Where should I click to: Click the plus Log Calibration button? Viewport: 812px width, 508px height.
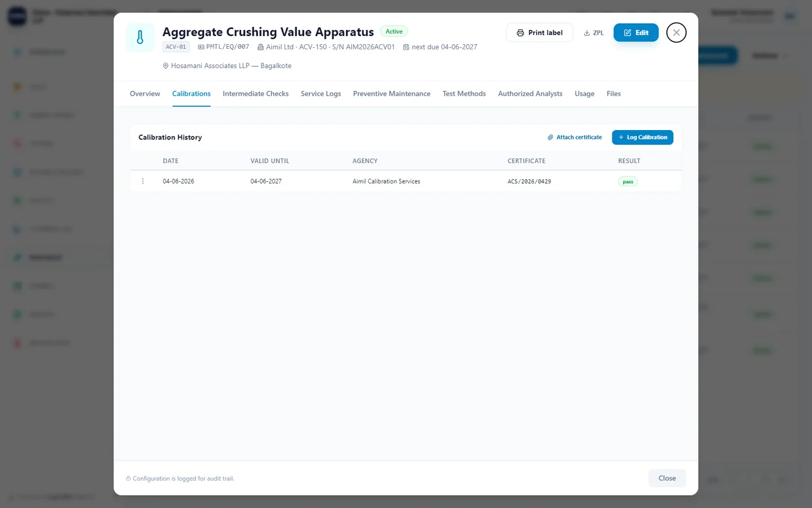tap(642, 138)
